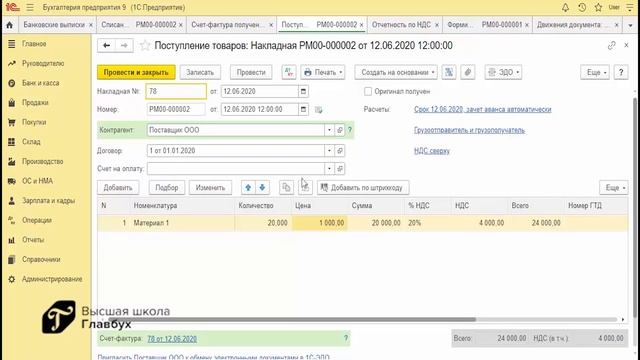Open Печать dropdown menu

tap(323, 72)
